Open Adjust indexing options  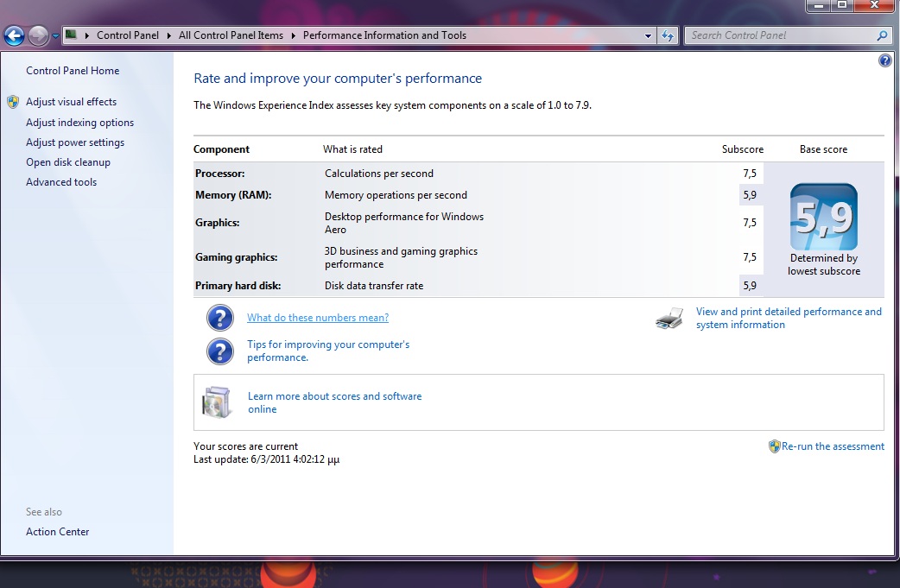coord(79,123)
